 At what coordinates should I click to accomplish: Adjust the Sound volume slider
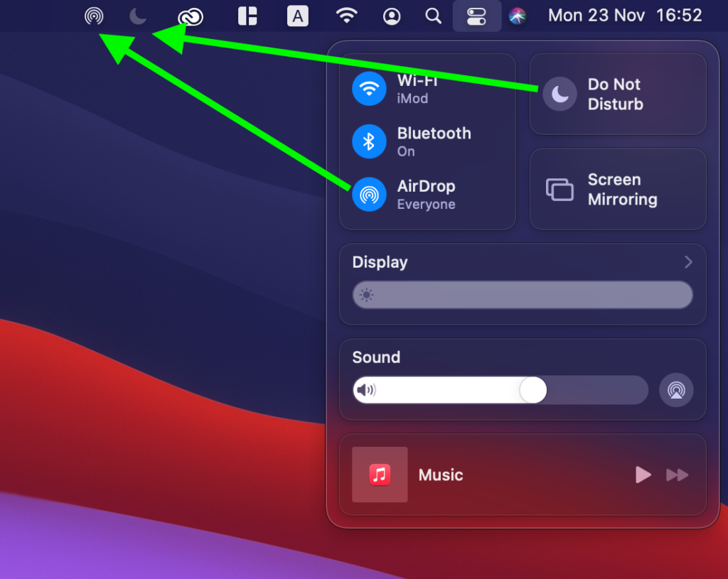click(532, 390)
